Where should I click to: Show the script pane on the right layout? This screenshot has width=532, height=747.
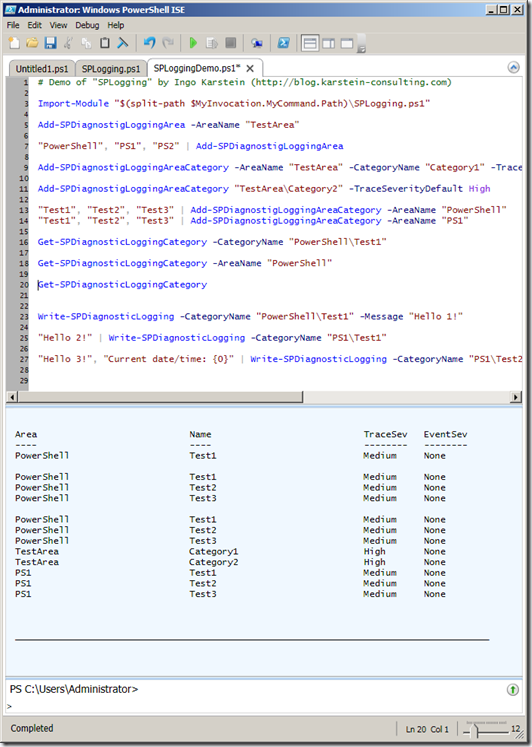coord(329,43)
